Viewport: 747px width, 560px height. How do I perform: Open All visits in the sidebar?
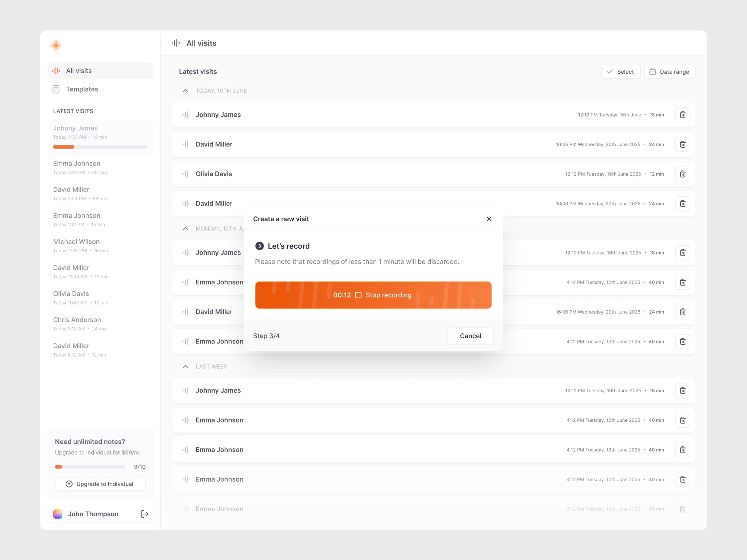pos(100,71)
